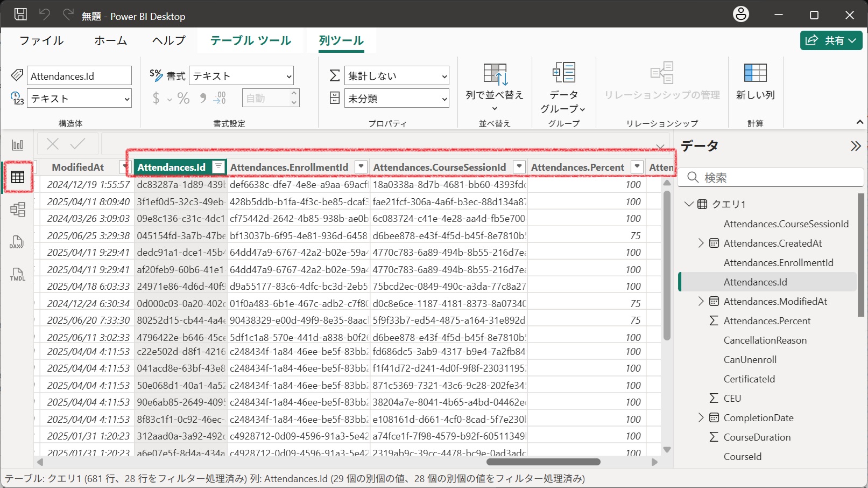
Task: Open the Attendances.Id column filter
Action: point(218,167)
